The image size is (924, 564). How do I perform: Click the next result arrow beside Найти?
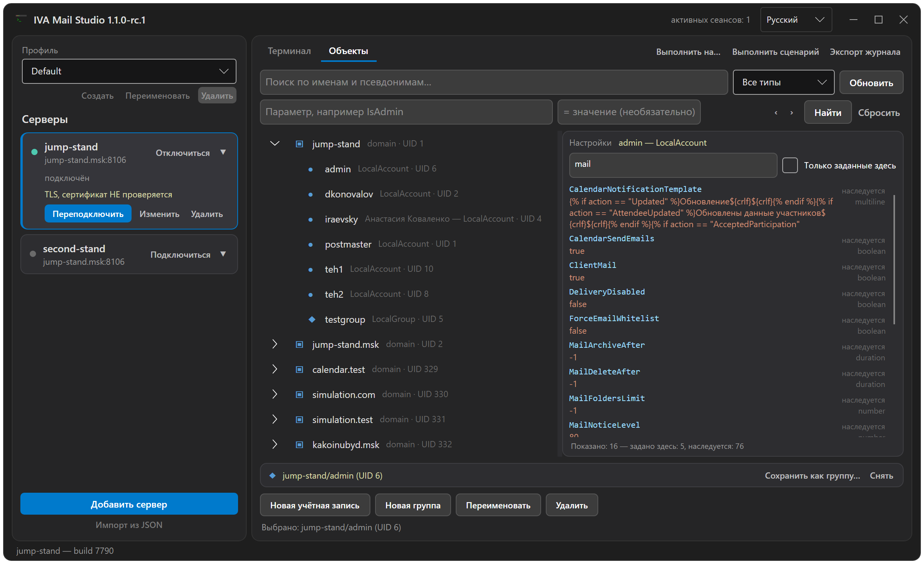pos(792,113)
